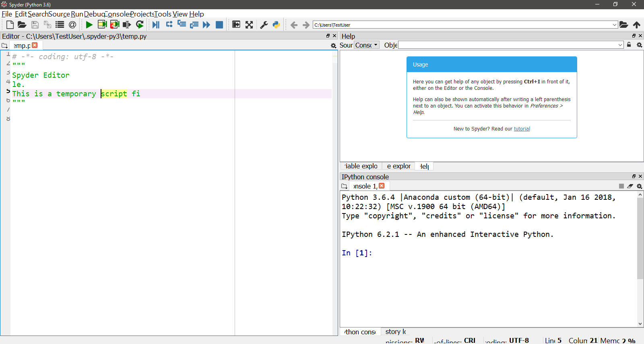The height and width of the screenshot is (344, 644).
Task: Continue debugging with double-arrow icon
Action: 206,25
